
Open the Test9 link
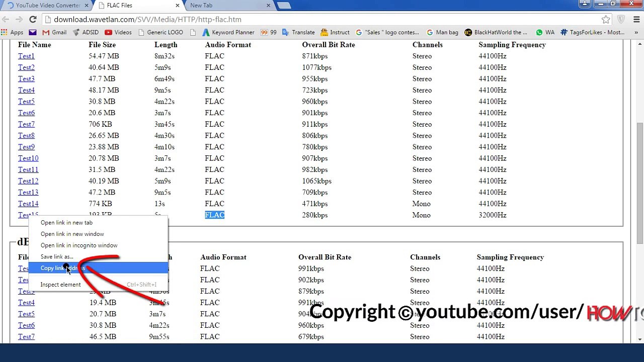point(26,147)
